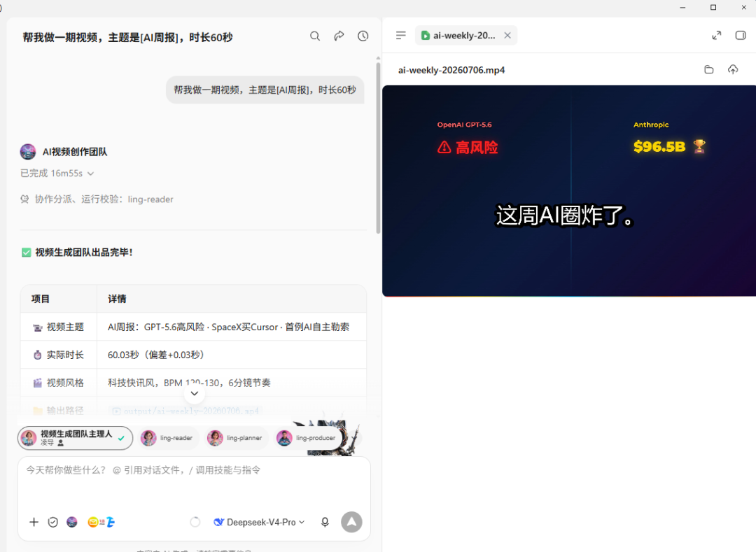This screenshot has width=756, height=552.
Task: Close the ai-weekly-20... tab
Action: 507,36
